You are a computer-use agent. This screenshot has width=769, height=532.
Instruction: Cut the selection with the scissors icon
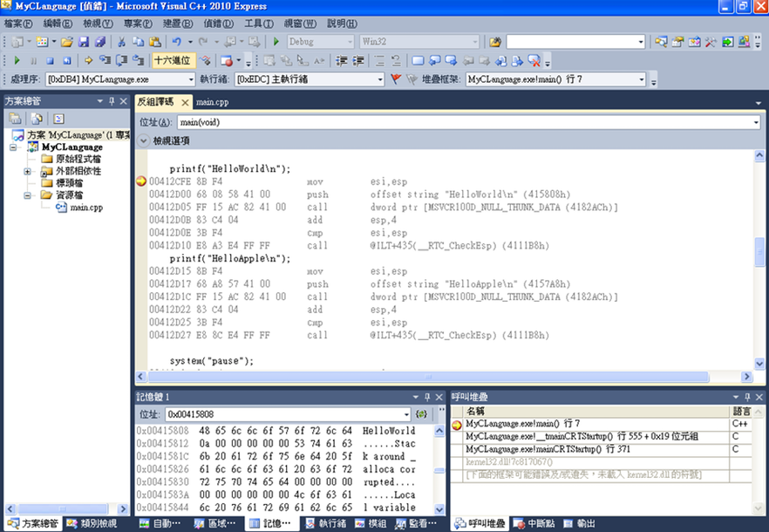pyautogui.click(x=121, y=42)
